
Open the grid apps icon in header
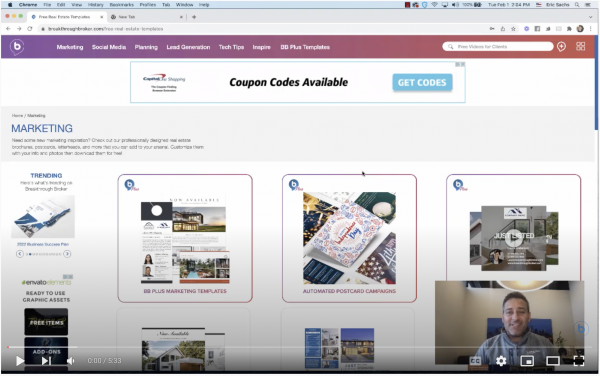580,46
